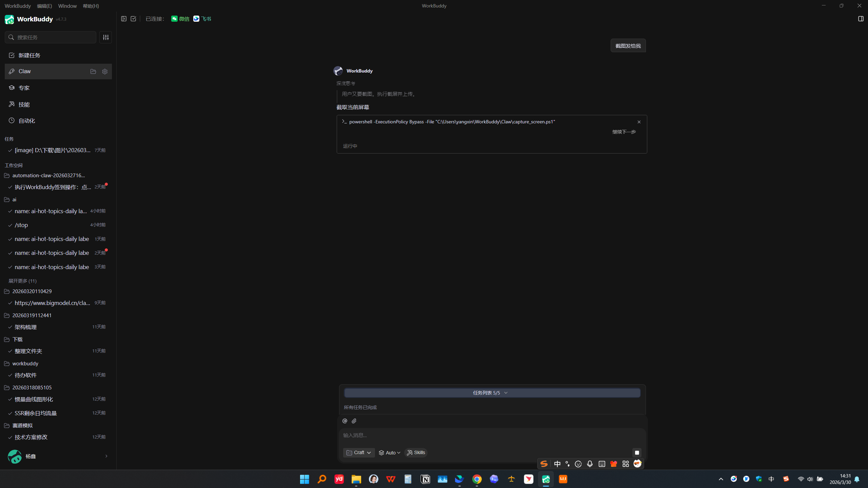Stop the running task with square button

tap(637, 453)
